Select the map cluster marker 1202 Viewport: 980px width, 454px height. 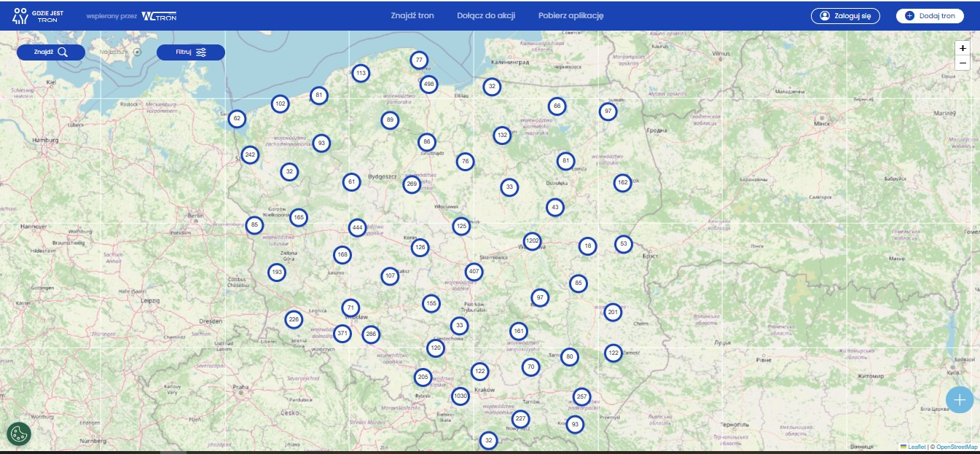click(x=532, y=241)
